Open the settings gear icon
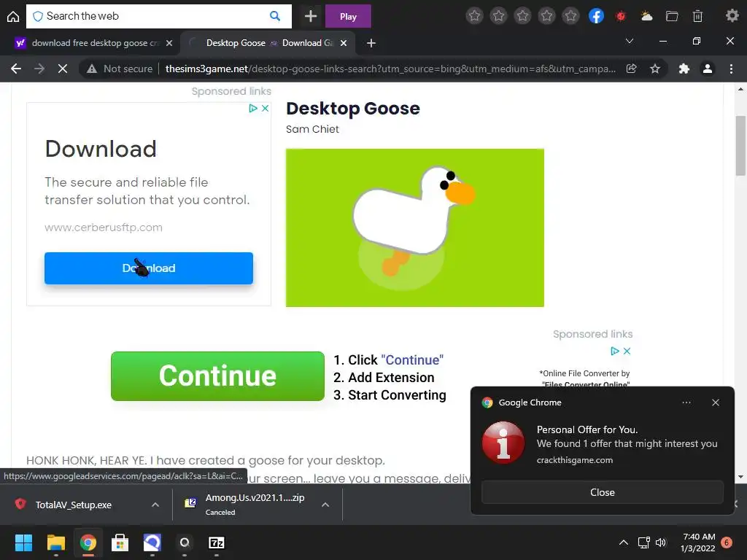The image size is (747, 560). pos(732,16)
